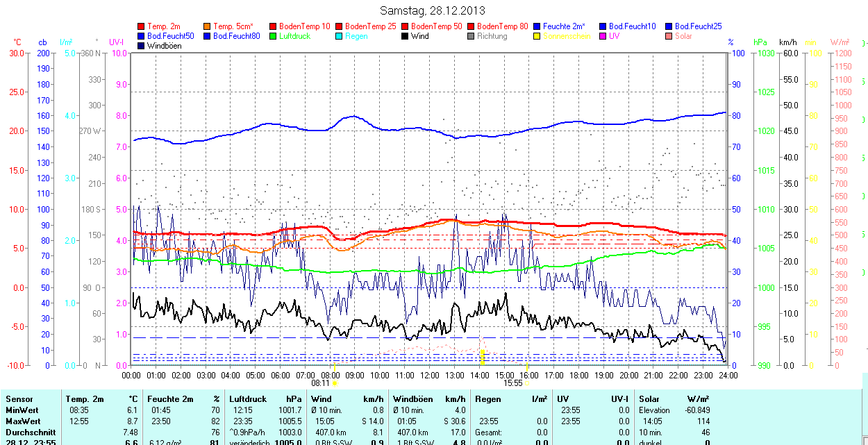Click the black Wind legend square

coord(406,36)
